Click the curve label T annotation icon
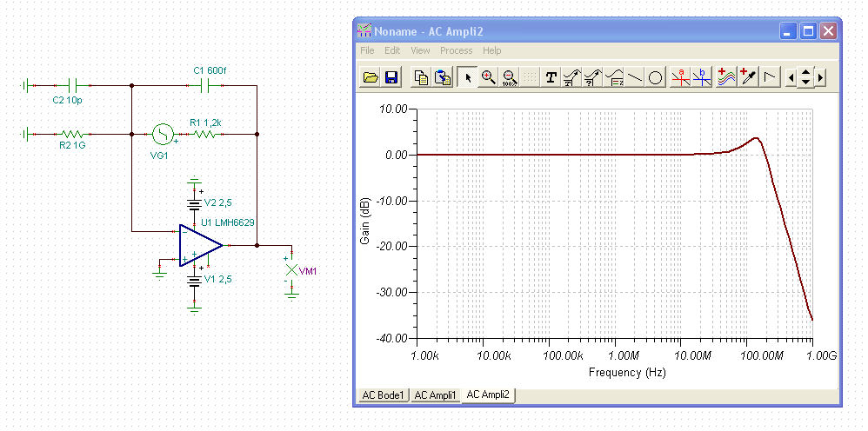Screen dimensions: 868x431 (571, 77)
